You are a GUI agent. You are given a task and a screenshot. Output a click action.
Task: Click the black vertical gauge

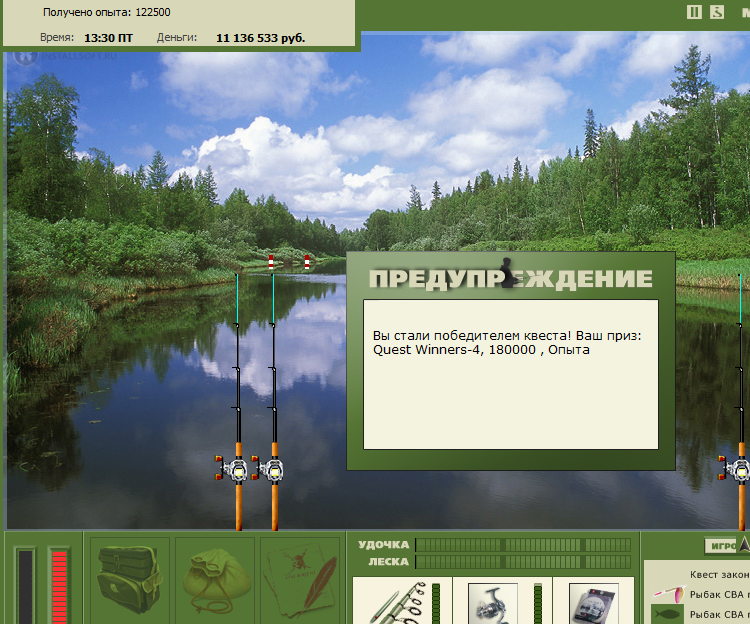25,586
